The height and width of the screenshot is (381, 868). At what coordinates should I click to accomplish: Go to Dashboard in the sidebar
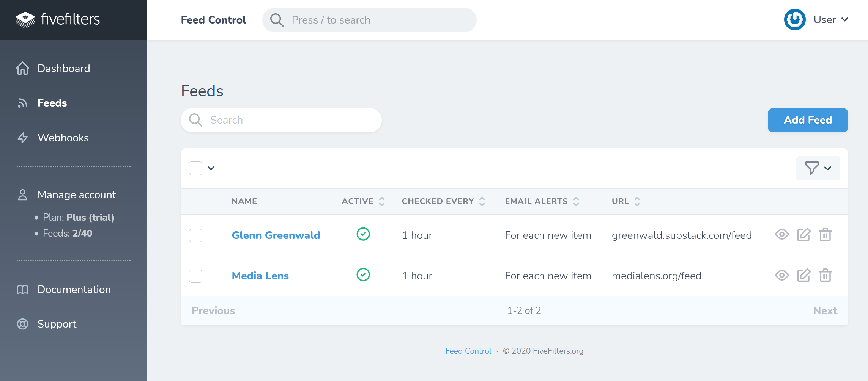pos(64,69)
